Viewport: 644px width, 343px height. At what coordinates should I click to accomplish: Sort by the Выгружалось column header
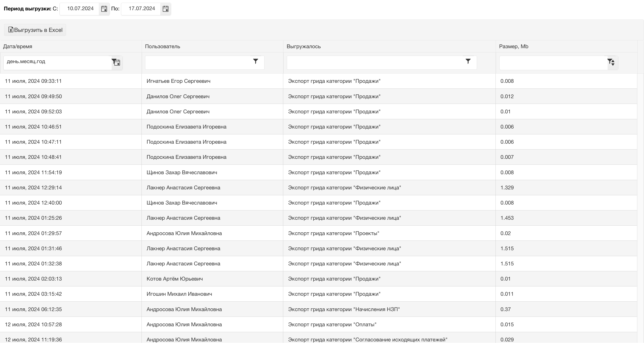point(304,47)
